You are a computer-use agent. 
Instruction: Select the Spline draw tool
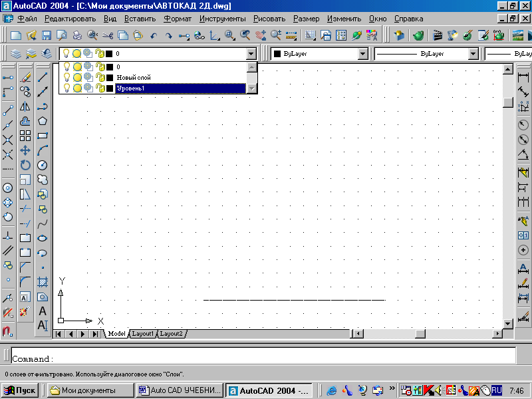pos(43,223)
